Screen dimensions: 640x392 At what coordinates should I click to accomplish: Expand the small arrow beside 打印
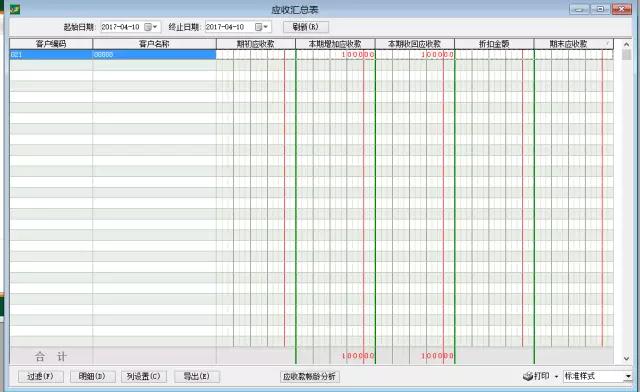coord(556,376)
